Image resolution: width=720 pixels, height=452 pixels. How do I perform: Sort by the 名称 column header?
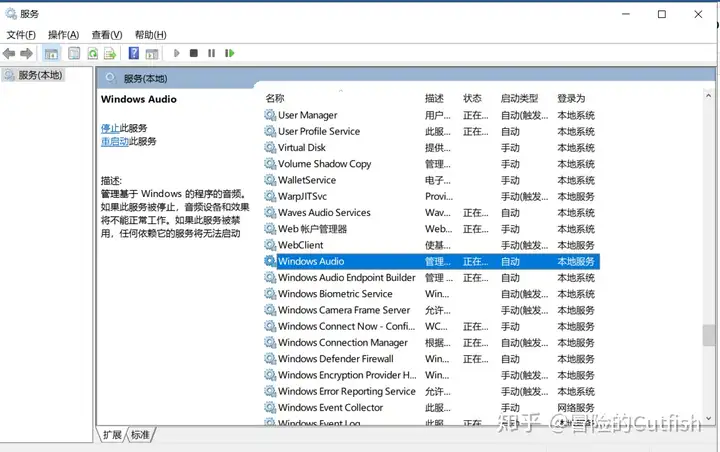point(275,98)
